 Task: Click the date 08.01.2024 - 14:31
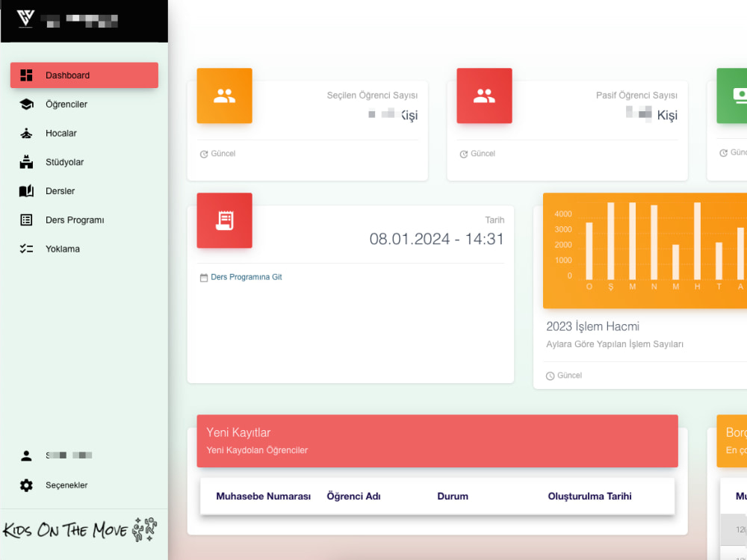(436, 239)
